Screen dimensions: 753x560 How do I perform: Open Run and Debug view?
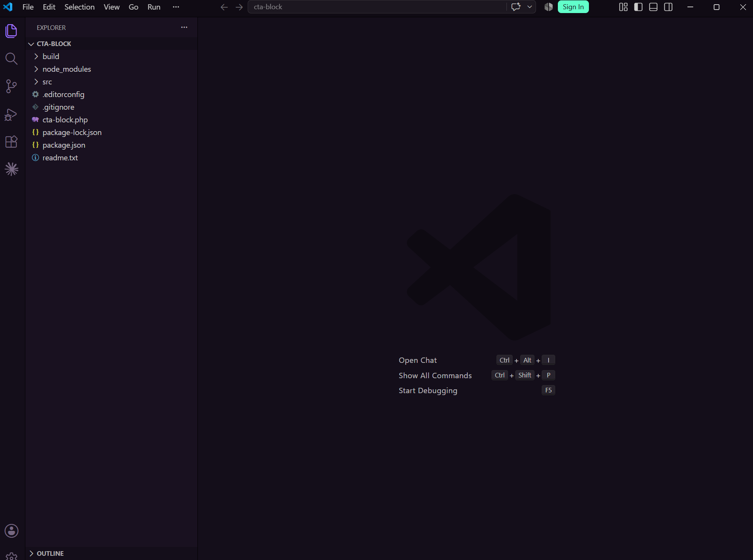pyautogui.click(x=12, y=114)
